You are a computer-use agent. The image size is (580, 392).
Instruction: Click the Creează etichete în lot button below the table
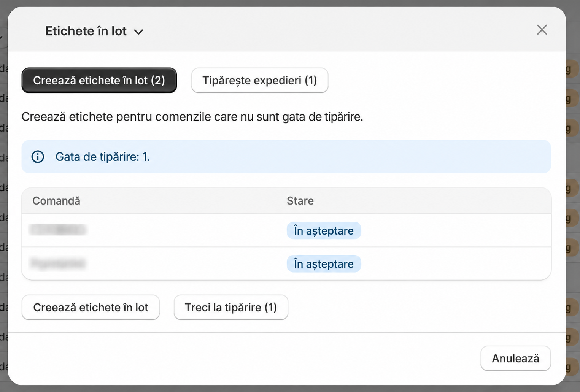[x=91, y=307]
